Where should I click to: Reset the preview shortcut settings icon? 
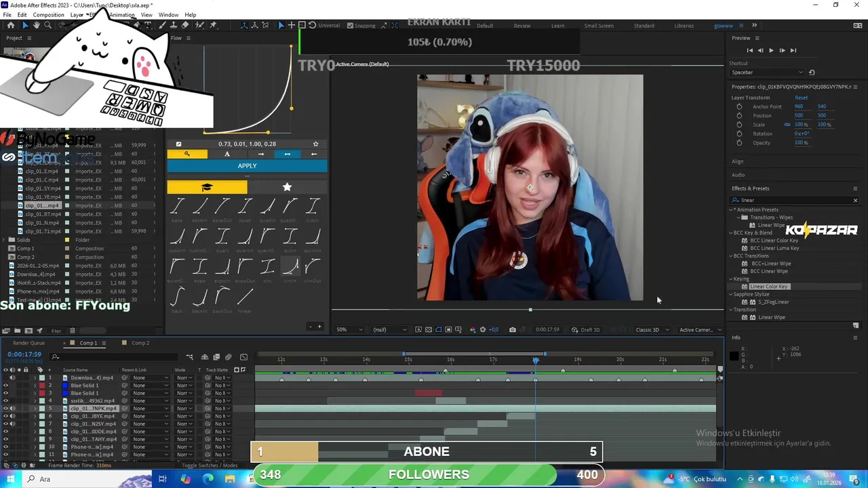pos(812,73)
